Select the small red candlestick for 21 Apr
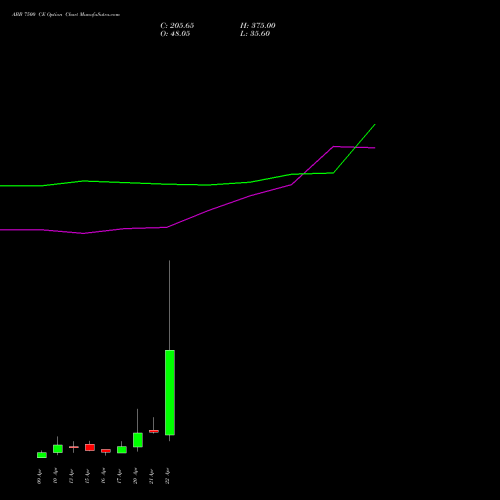 [154, 431]
